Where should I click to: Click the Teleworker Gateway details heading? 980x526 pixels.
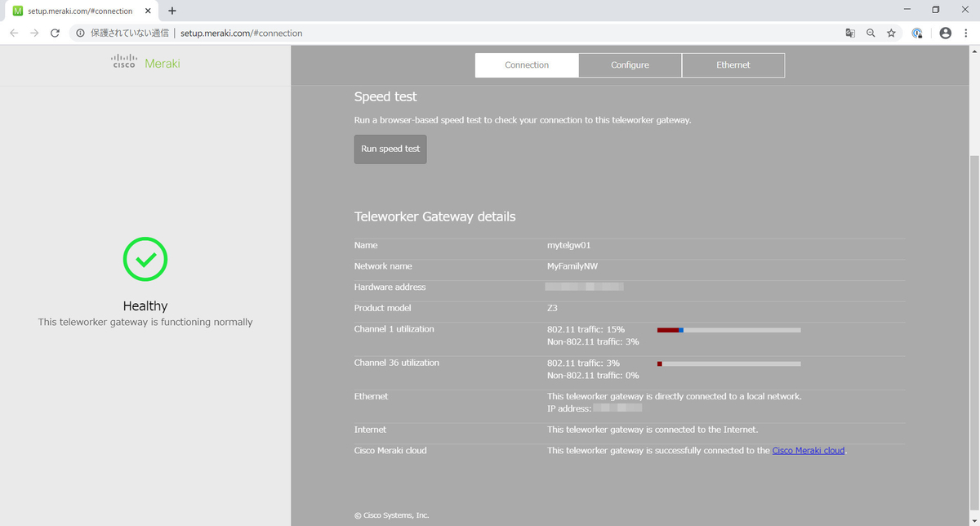click(434, 216)
